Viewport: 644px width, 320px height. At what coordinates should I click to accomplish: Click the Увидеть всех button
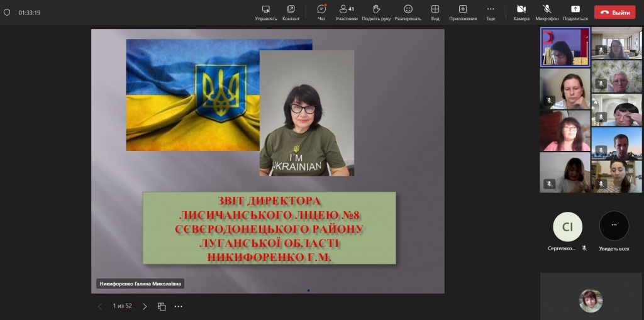(x=614, y=231)
